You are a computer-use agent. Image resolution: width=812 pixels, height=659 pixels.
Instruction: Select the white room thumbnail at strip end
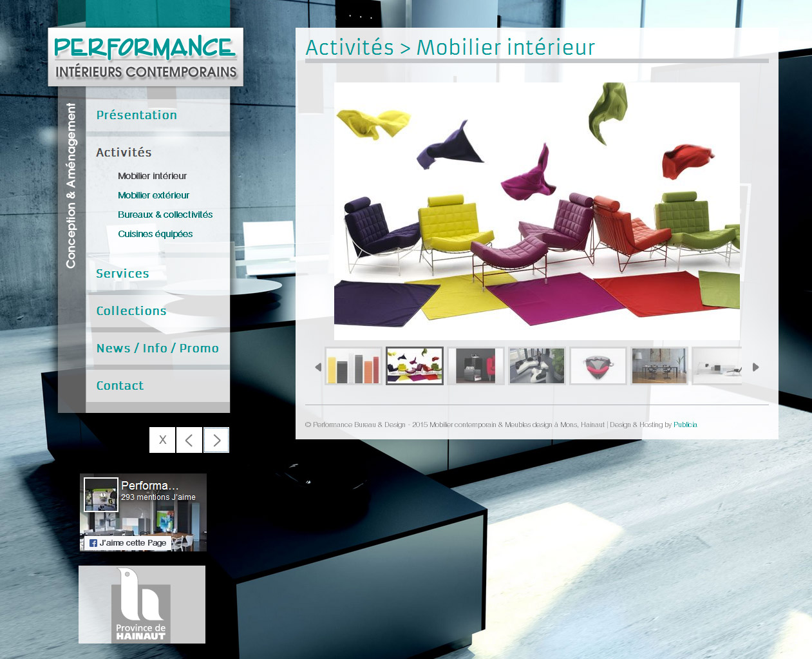[x=717, y=366]
